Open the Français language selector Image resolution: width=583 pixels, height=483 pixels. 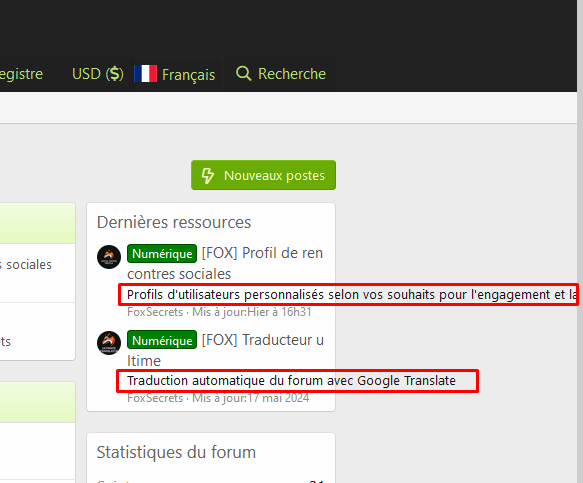[x=175, y=74]
